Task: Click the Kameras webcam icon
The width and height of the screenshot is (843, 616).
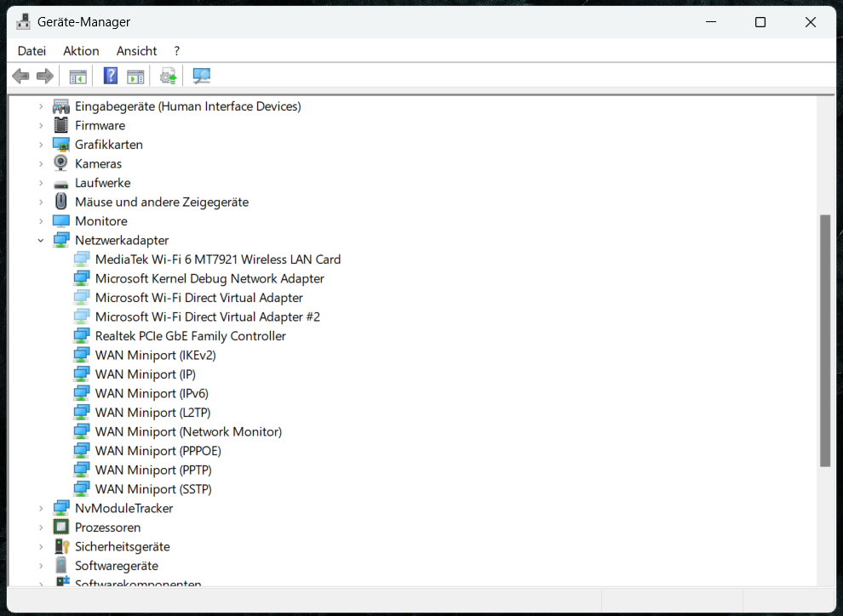Action: (x=61, y=163)
